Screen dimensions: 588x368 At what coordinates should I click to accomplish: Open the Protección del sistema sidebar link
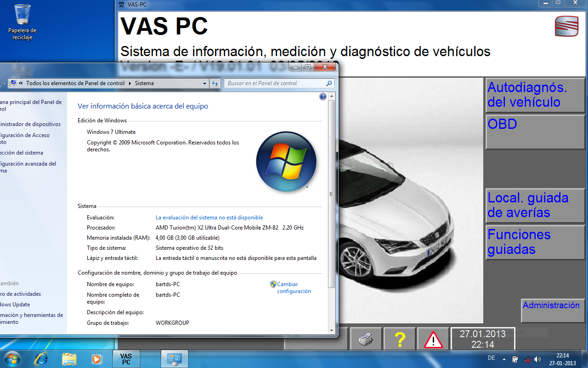[22, 153]
